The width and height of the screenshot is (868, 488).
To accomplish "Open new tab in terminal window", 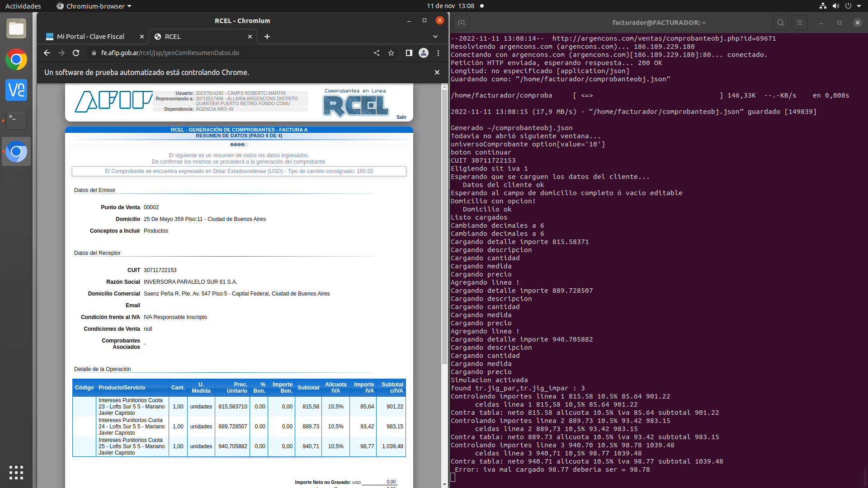I will pyautogui.click(x=461, y=23).
